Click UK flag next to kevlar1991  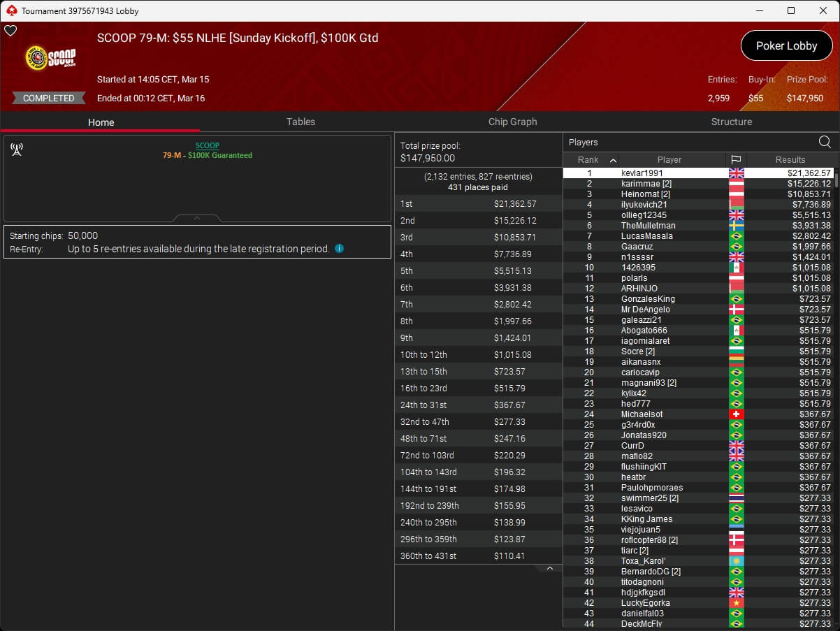point(736,173)
